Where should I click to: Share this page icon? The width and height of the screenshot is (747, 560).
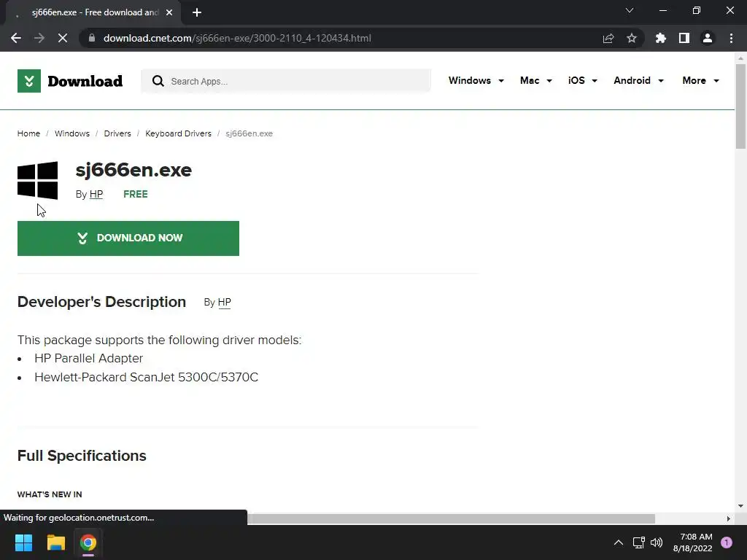click(608, 38)
